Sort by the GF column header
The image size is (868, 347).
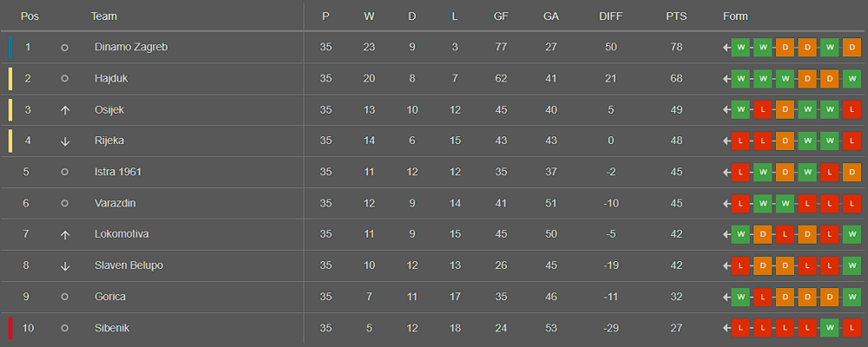(501, 16)
